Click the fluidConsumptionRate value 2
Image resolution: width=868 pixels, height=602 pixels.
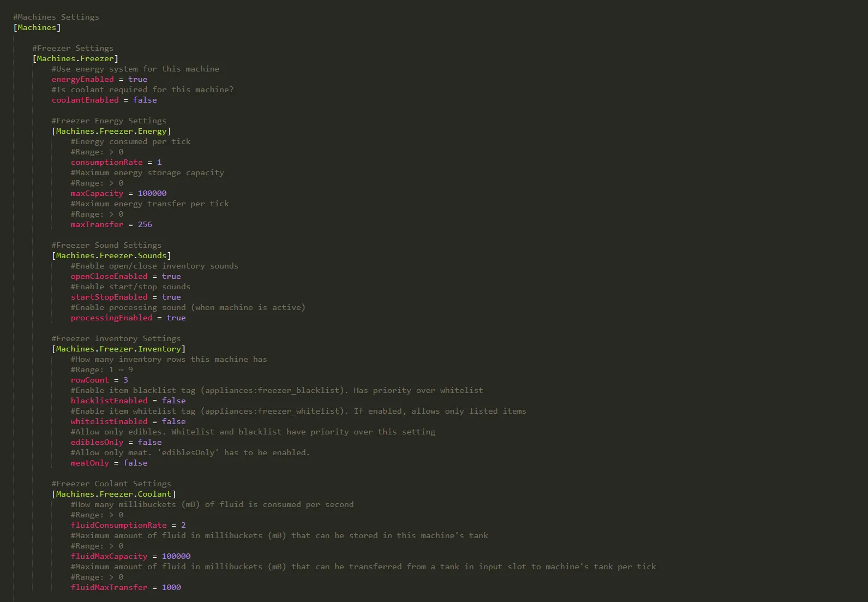pos(183,525)
